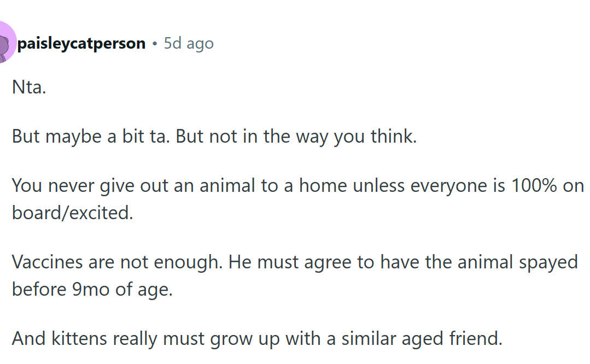Click the paisleycatperson user avatar
The width and height of the screenshot is (590, 364).
click(7, 44)
